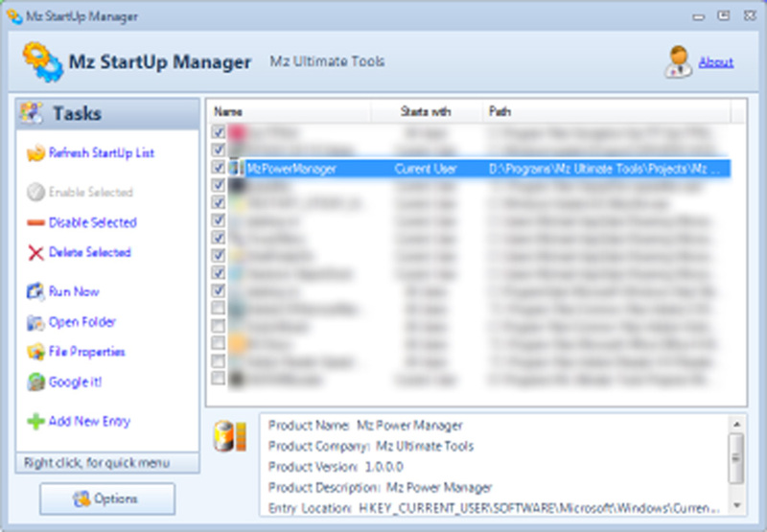Open File Properties for selected entry
The image size is (767, 532).
tap(86, 352)
